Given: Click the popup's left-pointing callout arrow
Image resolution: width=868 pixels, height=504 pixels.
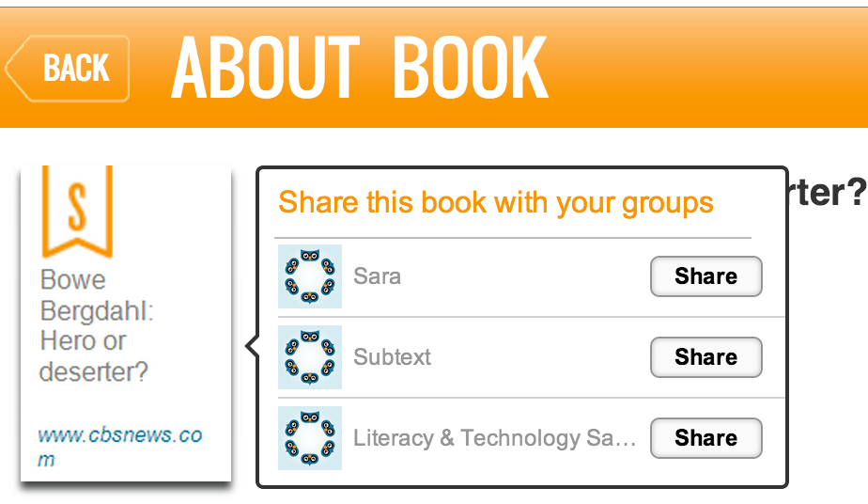Looking at the screenshot, I should (x=252, y=347).
